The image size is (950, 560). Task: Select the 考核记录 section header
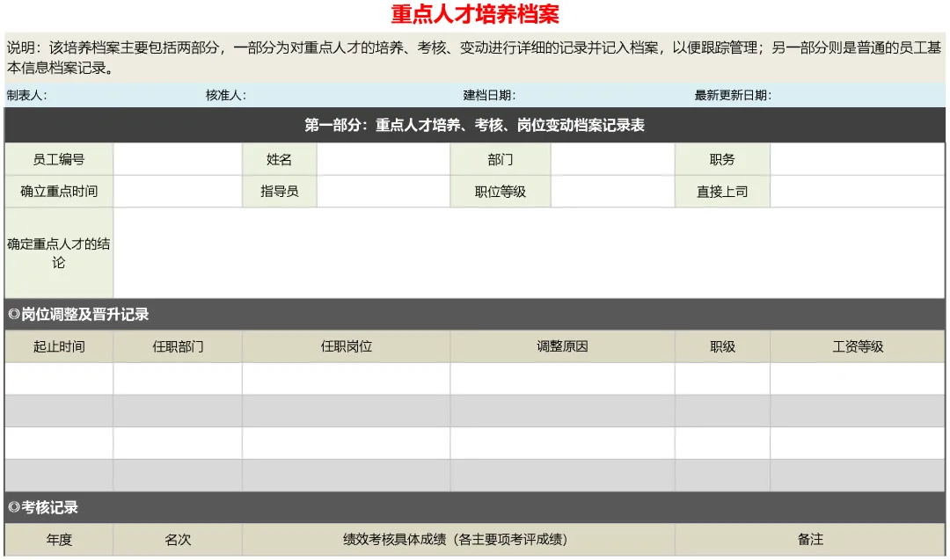click(474, 507)
